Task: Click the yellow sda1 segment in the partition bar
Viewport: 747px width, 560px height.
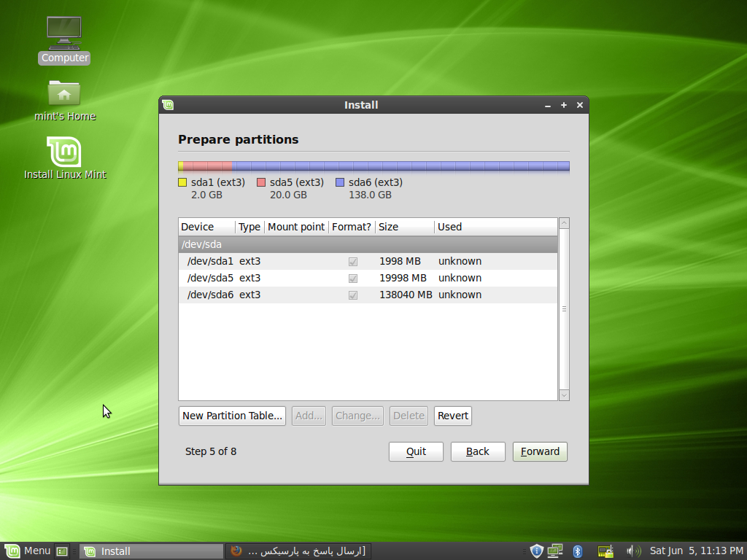Action: click(181, 166)
